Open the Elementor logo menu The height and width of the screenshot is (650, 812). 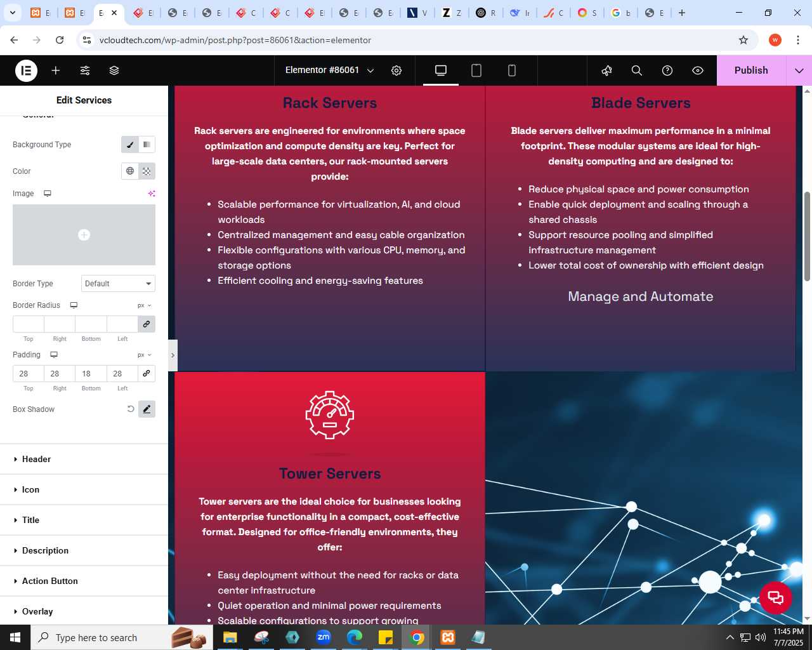pos(26,70)
